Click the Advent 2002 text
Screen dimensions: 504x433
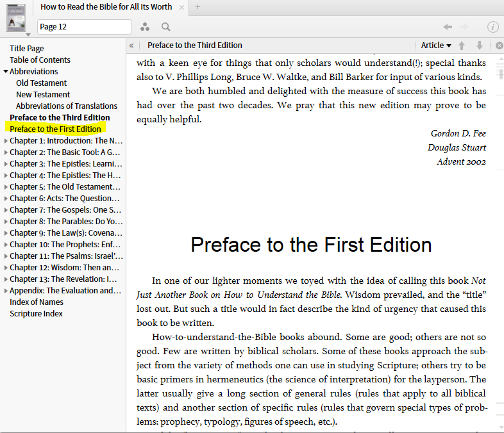point(461,161)
